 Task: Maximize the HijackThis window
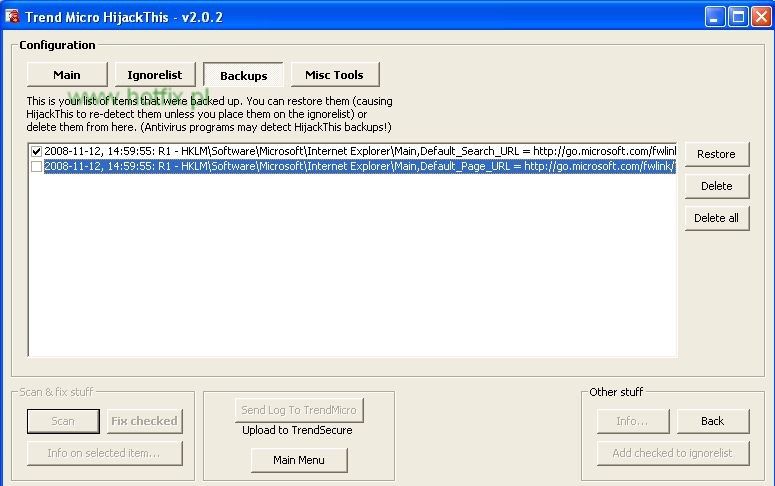pyautogui.click(x=737, y=17)
